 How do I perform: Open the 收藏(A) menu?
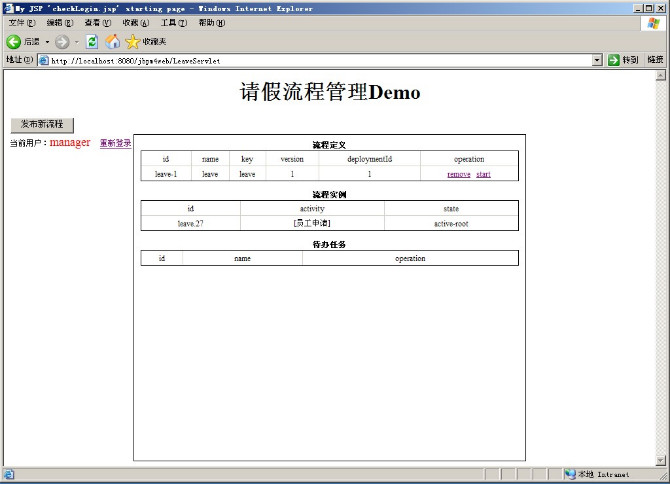coord(136,23)
